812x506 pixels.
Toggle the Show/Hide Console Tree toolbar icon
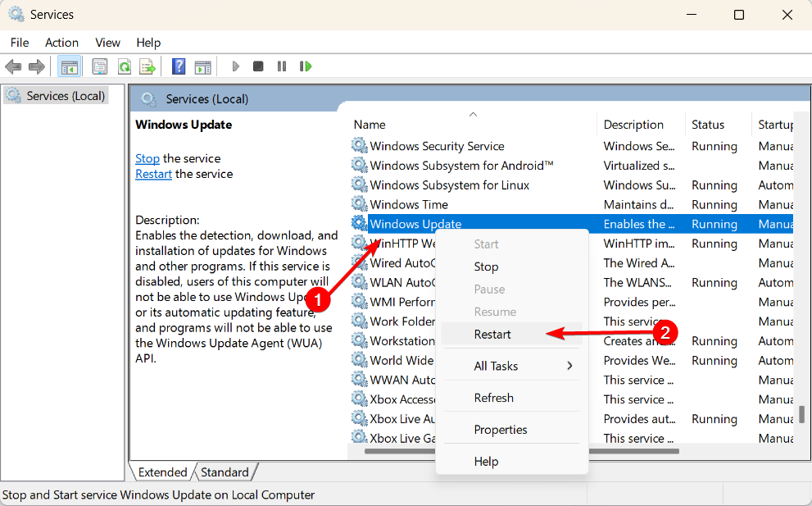(69, 66)
